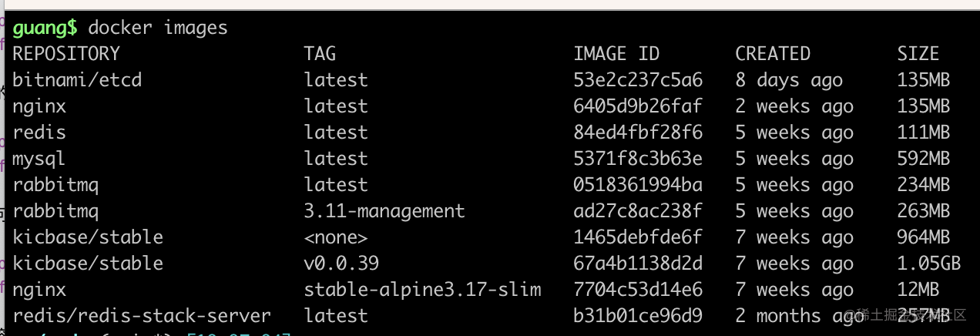Click image ID b31b01ce96d9

(x=638, y=316)
